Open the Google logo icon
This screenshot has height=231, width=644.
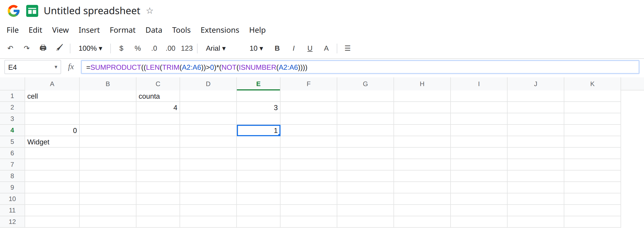(14, 11)
